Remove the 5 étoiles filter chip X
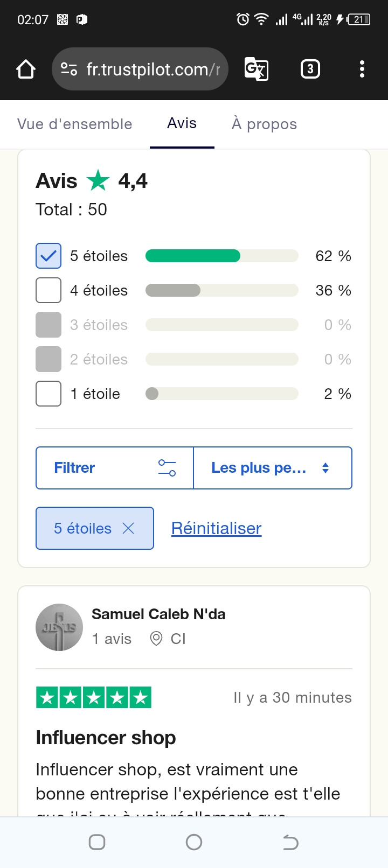Screen dimensions: 388x868 [x=128, y=528]
